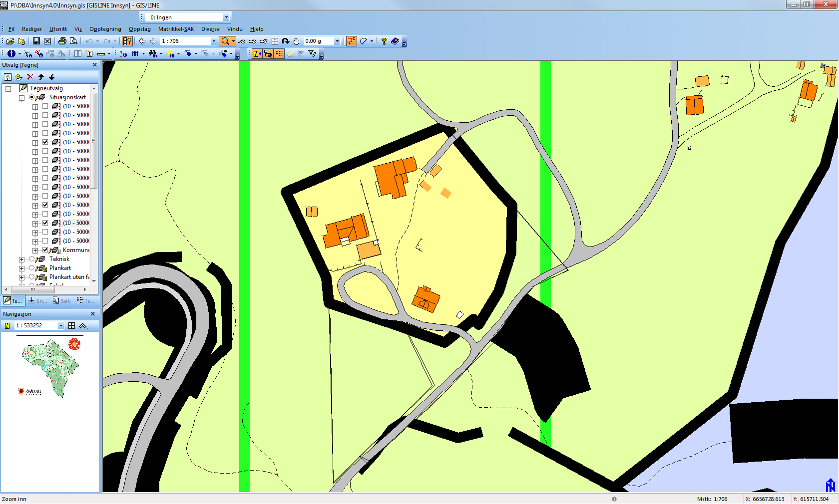Select the pan hand tool

point(297,41)
